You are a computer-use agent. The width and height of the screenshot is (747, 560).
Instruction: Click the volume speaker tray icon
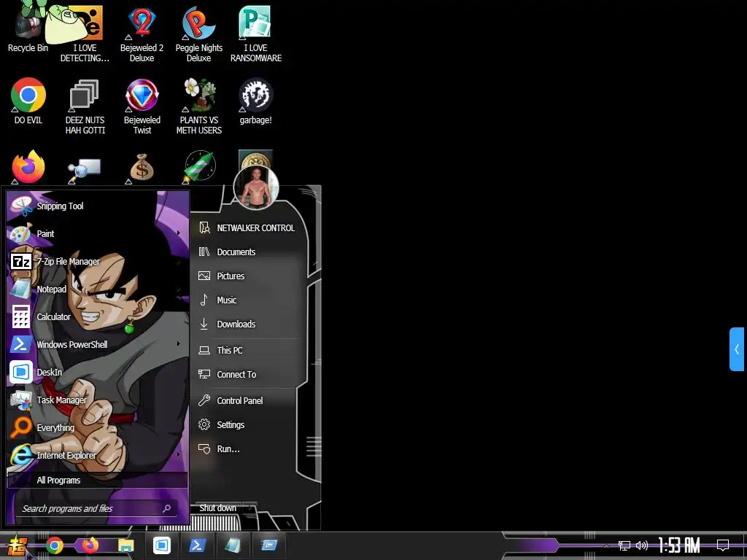tap(642, 545)
